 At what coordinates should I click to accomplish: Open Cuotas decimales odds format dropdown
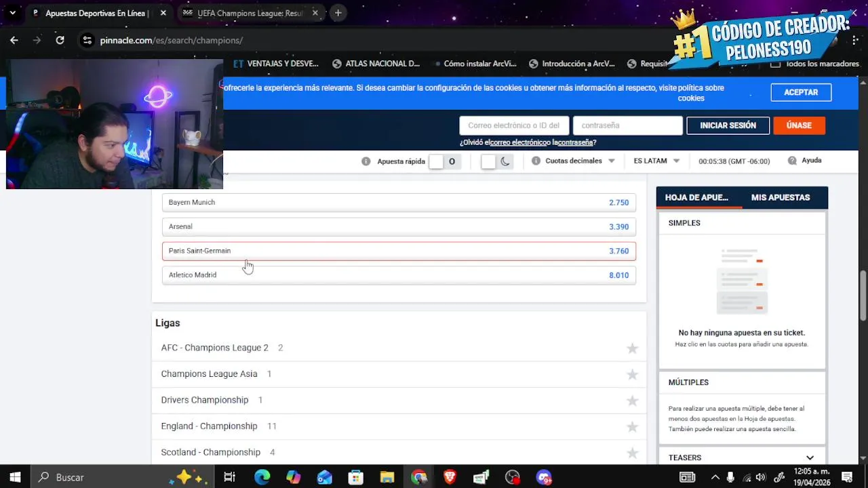[580, 161]
